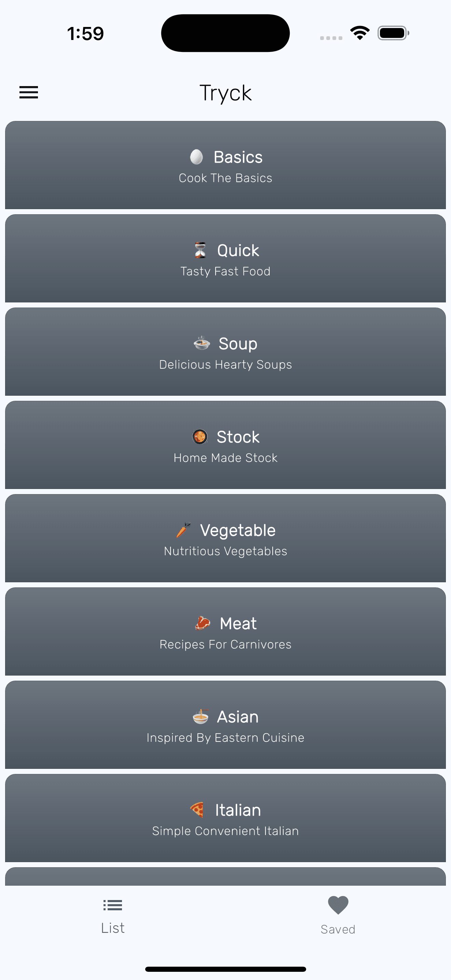Tap the noodle bowl icon beside Asian

pos(201,716)
